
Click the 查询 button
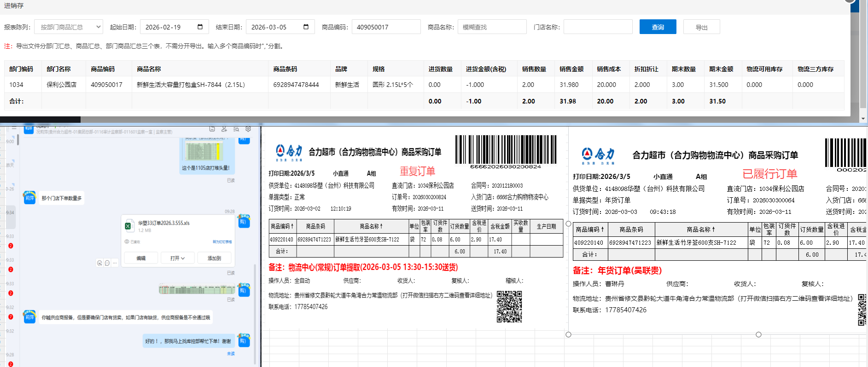point(658,27)
